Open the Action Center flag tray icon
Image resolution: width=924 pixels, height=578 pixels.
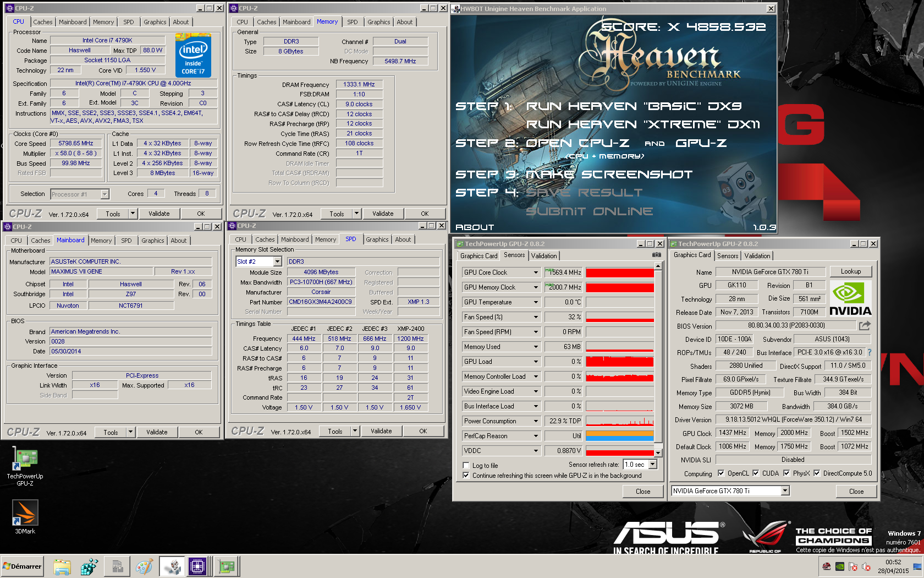[x=853, y=566]
